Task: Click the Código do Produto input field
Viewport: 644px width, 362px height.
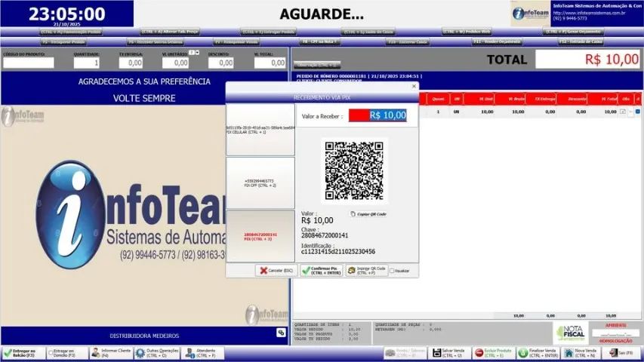Action: pyautogui.click(x=29, y=63)
